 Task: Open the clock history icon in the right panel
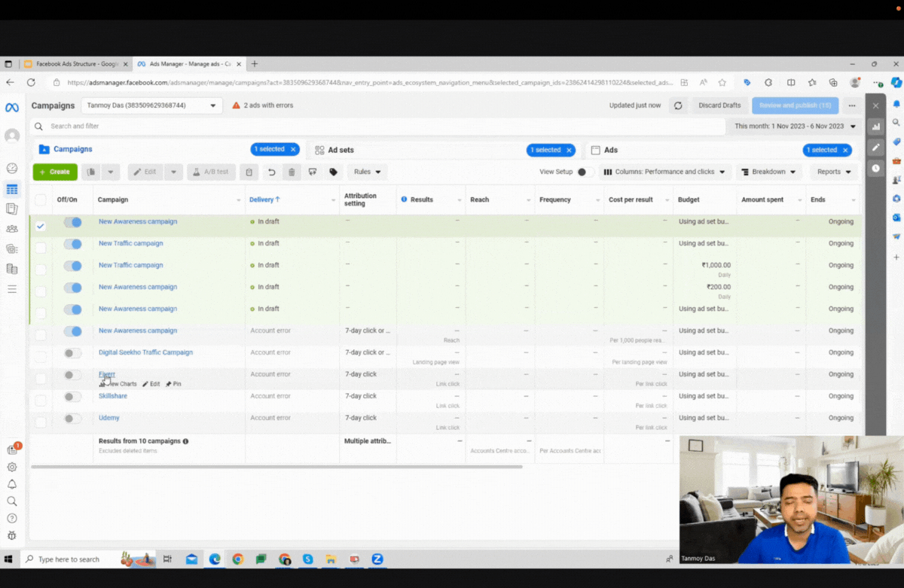pyautogui.click(x=875, y=169)
